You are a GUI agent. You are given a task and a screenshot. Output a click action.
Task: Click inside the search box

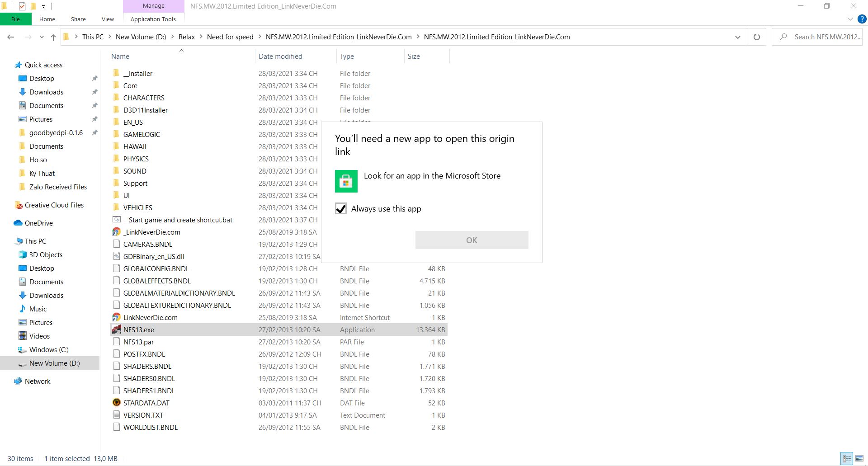click(823, 37)
